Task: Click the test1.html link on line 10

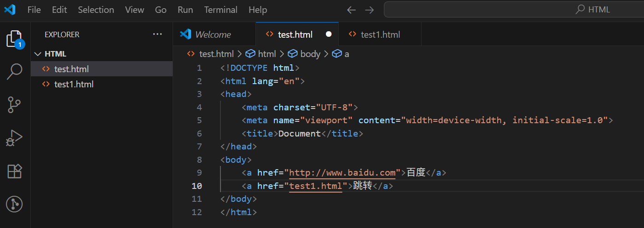Action: pyautogui.click(x=316, y=186)
